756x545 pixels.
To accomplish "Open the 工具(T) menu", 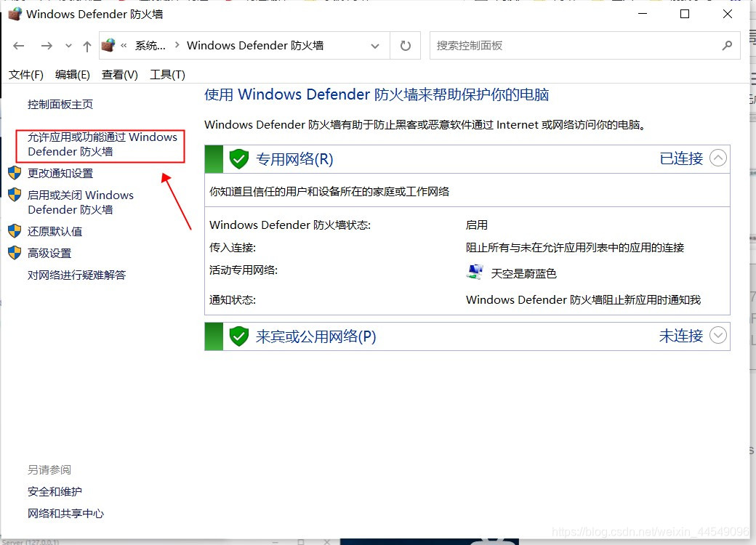I will coord(167,75).
